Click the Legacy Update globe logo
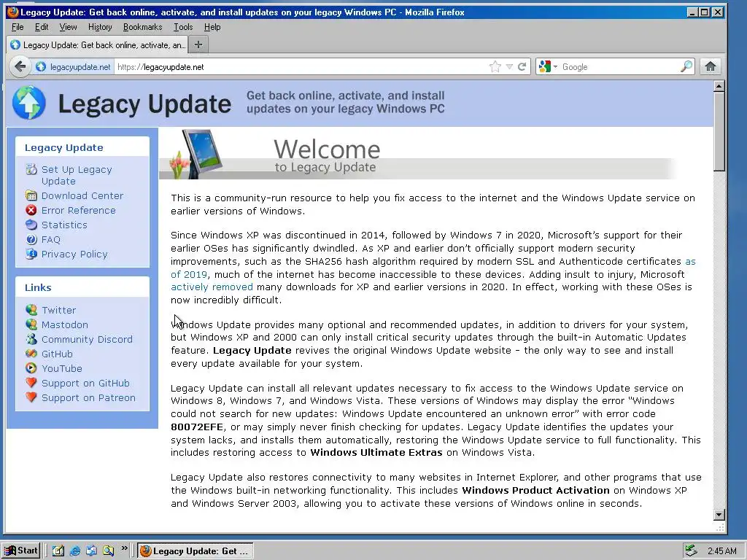Screen dimensions: 747x560 (29, 103)
